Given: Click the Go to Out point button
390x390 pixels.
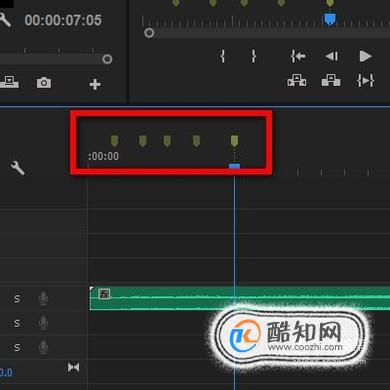Looking at the screenshot, I should tap(366, 81).
